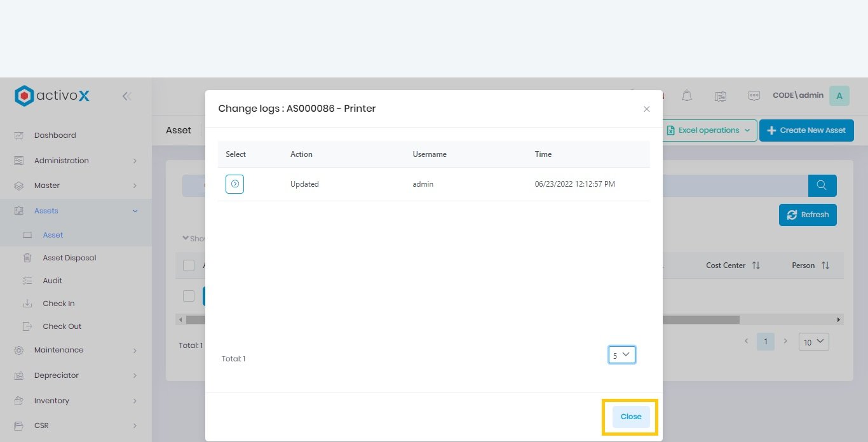
Task: Toggle the header select-all checkbox in asset table
Action: (189, 265)
